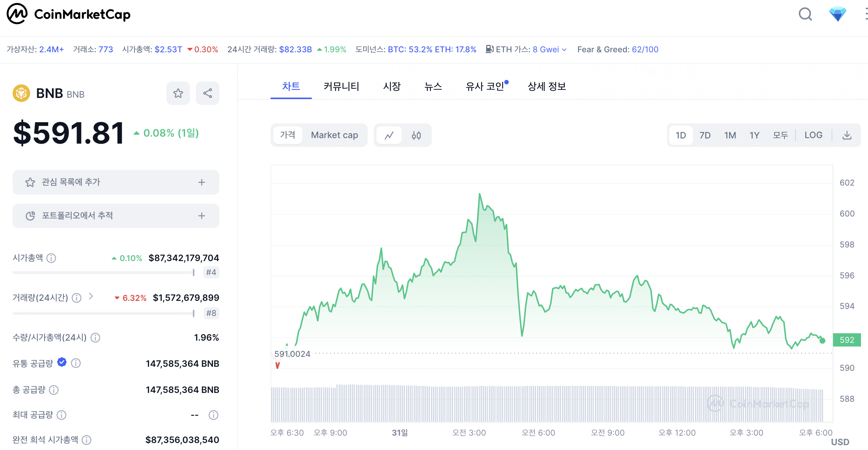This screenshot has width=868, height=450.
Task: Open 시가총액 $2.53T link
Action: pos(168,49)
